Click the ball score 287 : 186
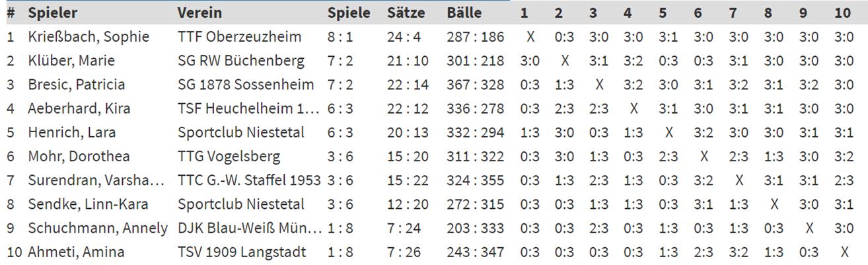Image resolution: width=868 pixels, height=265 pixels. (x=475, y=37)
